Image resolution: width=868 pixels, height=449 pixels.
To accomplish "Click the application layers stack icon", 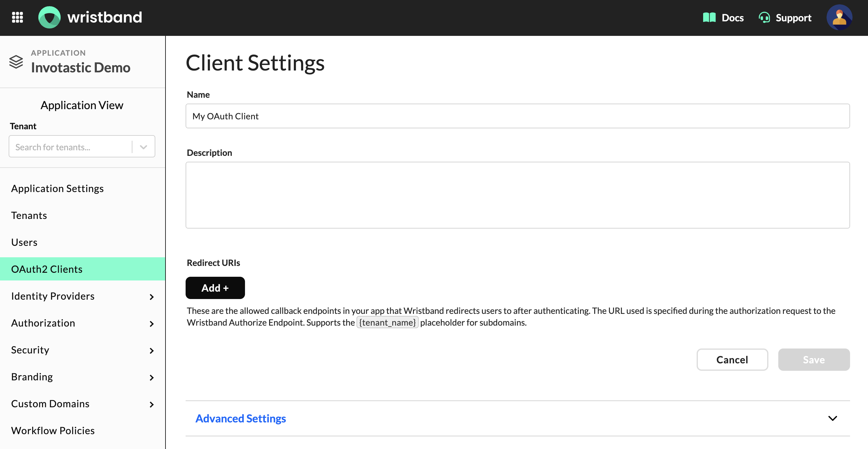I will [x=16, y=62].
